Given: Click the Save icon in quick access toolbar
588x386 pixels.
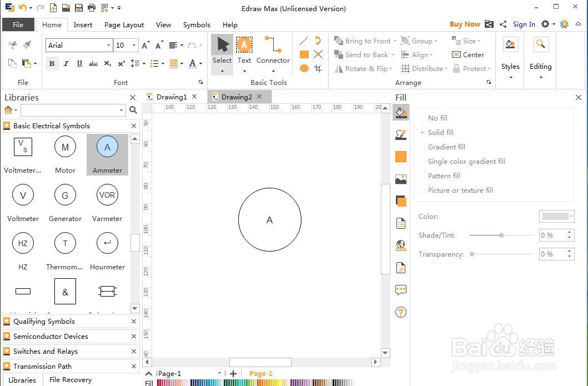Looking at the screenshot, I should [78, 8].
